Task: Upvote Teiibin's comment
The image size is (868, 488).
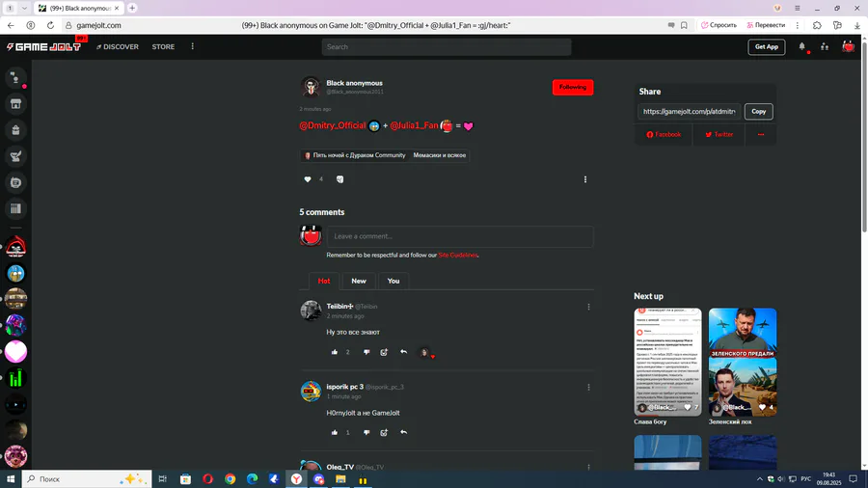Action: pyautogui.click(x=335, y=352)
